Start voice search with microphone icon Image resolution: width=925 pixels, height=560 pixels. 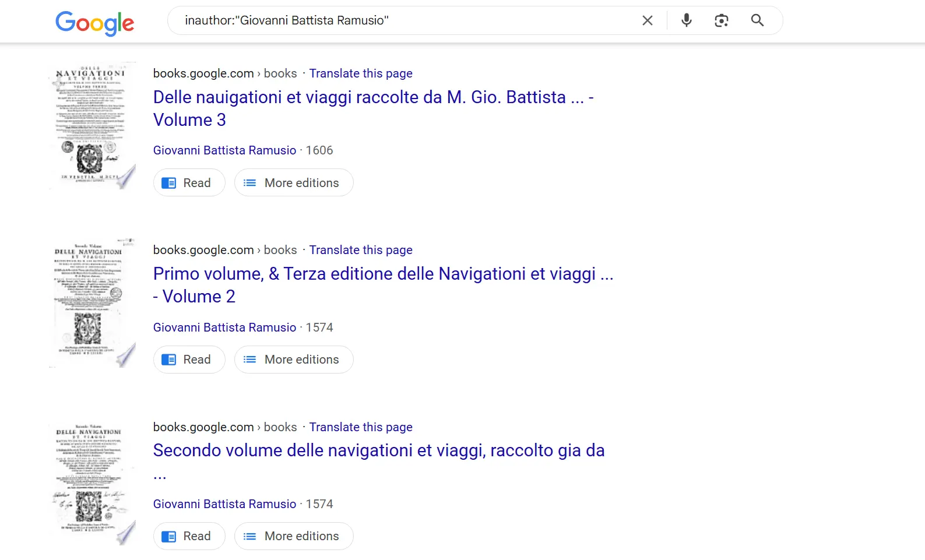(687, 20)
